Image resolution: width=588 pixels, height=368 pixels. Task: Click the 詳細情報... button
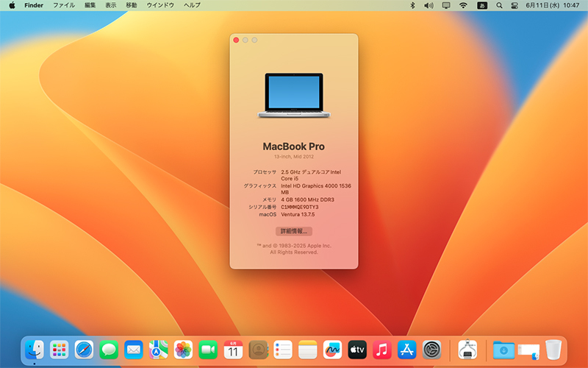pyautogui.click(x=294, y=231)
